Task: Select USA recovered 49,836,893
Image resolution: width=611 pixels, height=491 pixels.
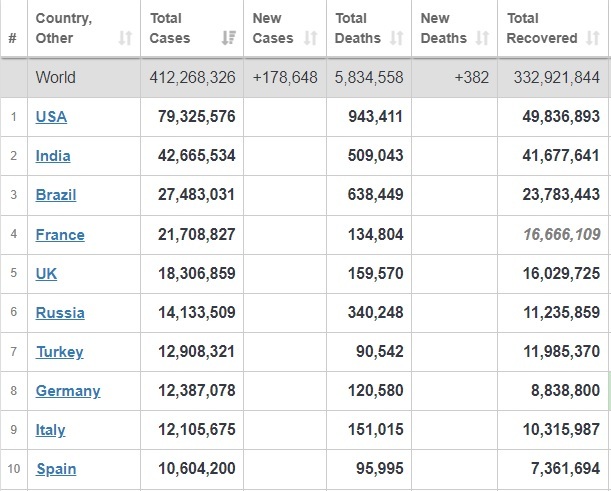Action: click(x=561, y=117)
